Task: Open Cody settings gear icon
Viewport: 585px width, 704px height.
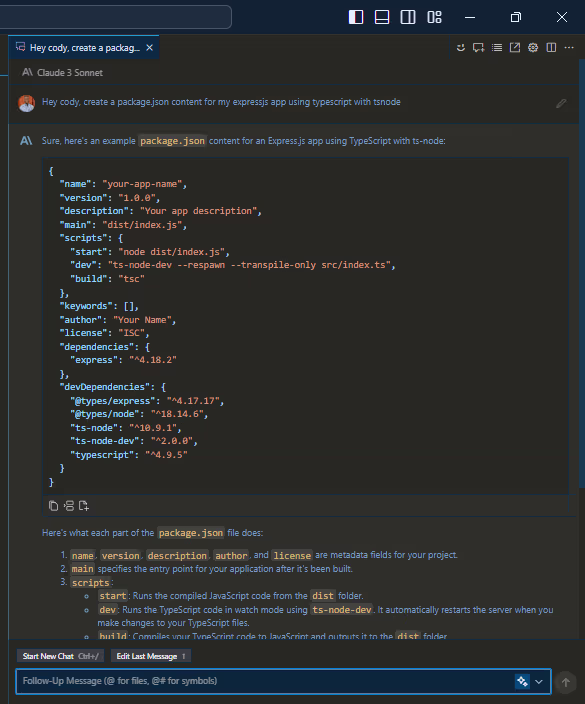Action: pos(533,48)
